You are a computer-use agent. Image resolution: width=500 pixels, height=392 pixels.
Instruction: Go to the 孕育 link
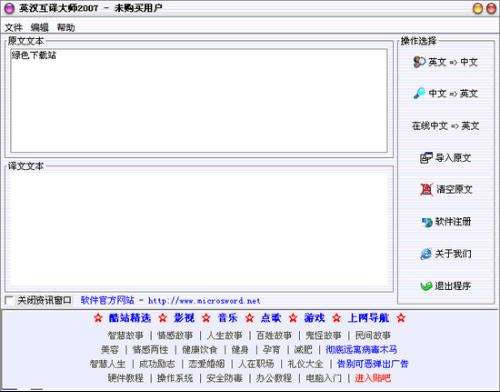tap(272, 350)
